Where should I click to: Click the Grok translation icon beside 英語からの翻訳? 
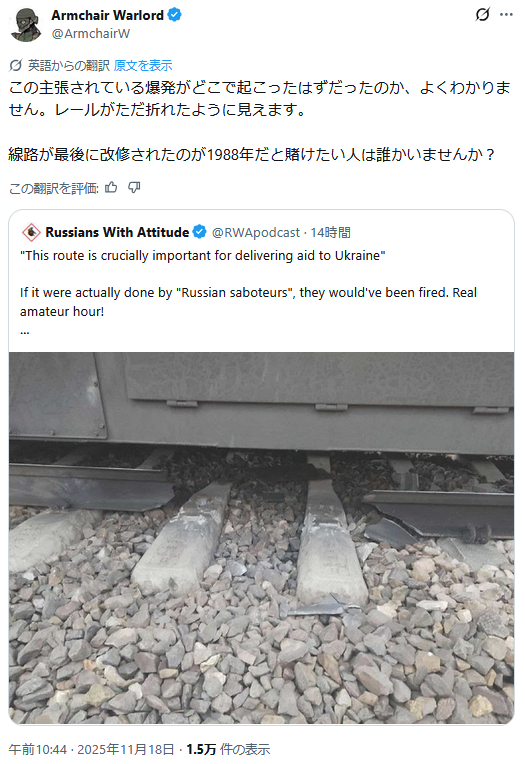click(16, 65)
